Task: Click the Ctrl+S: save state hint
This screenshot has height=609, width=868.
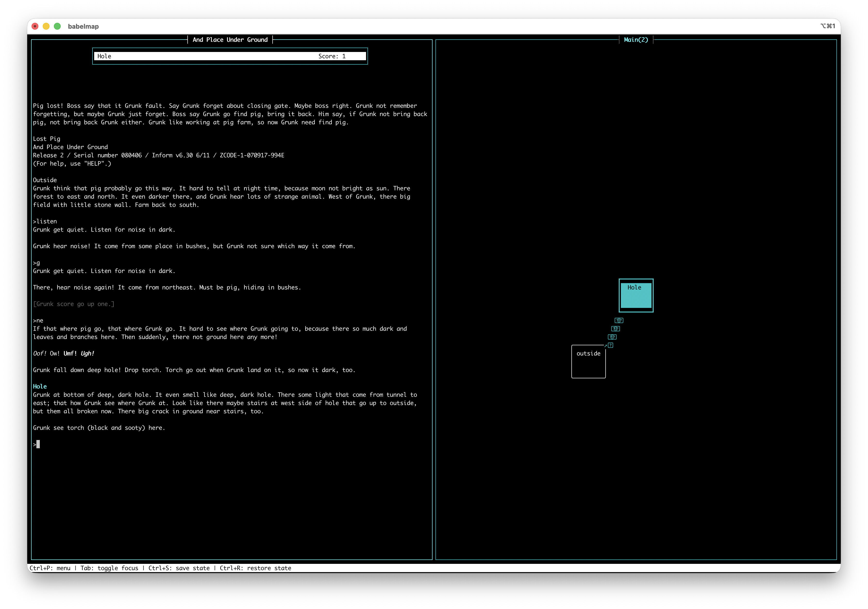Action: point(179,568)
